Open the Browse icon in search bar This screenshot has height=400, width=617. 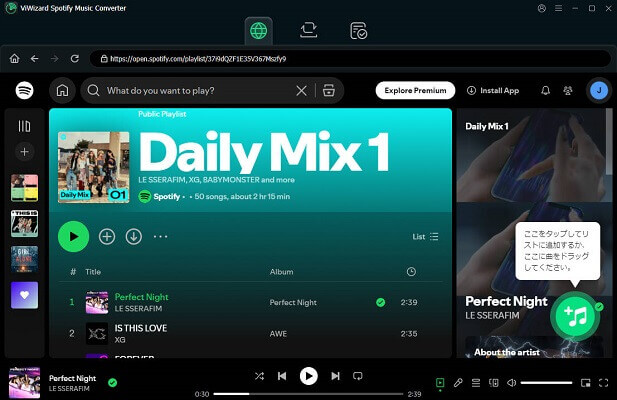point(329,90)
